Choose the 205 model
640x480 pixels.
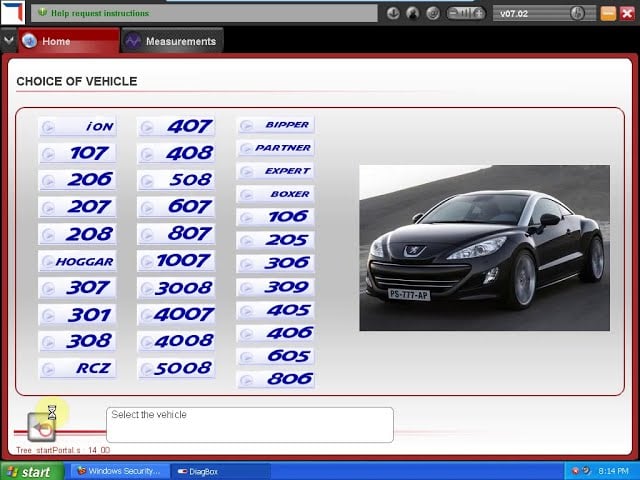pos(276,240)
